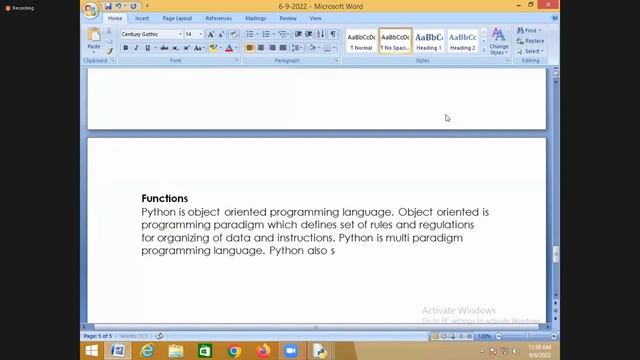Justify the paragraph text
640x360 pixels.
[x=283, y=48]
